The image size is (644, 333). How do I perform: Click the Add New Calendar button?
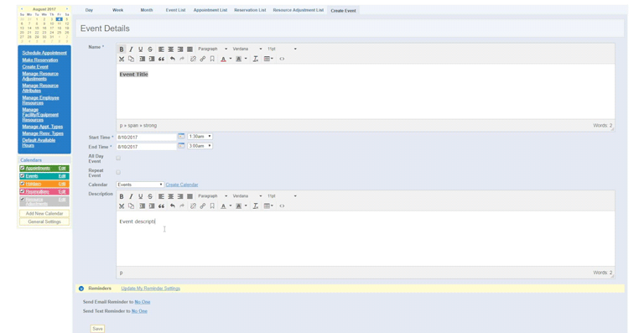pos(44,214)
